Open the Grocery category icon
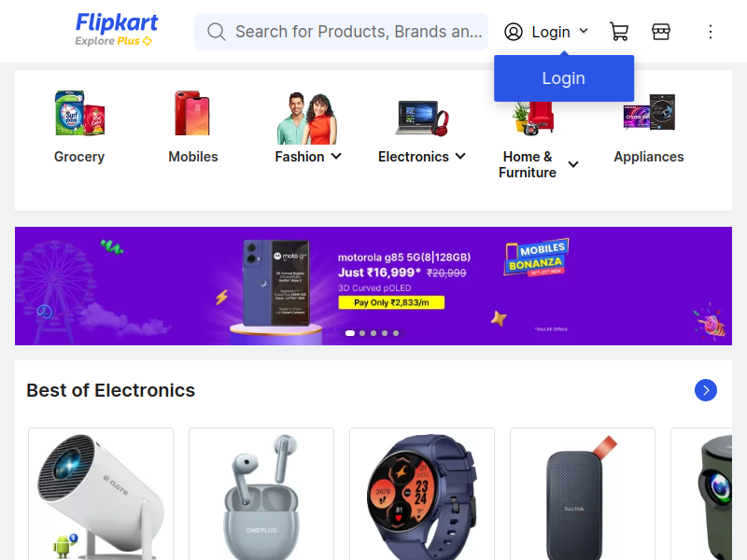The image size is (747, 560). [79, 113]
